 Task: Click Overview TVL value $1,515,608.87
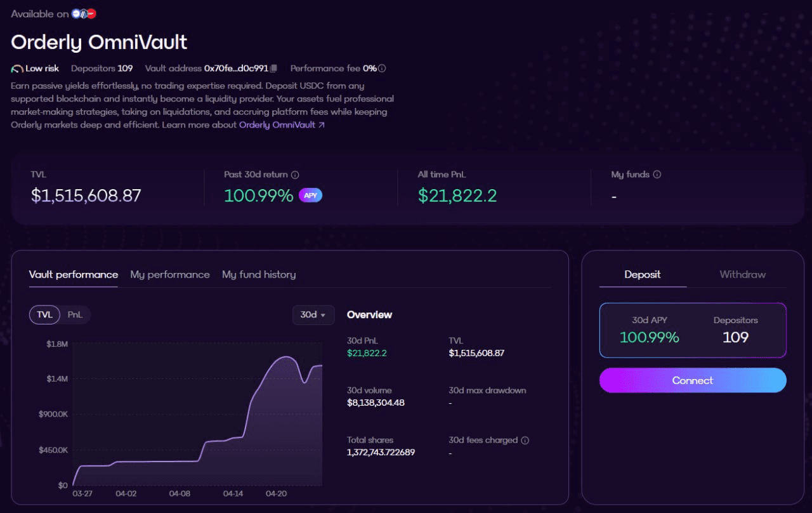476,353
